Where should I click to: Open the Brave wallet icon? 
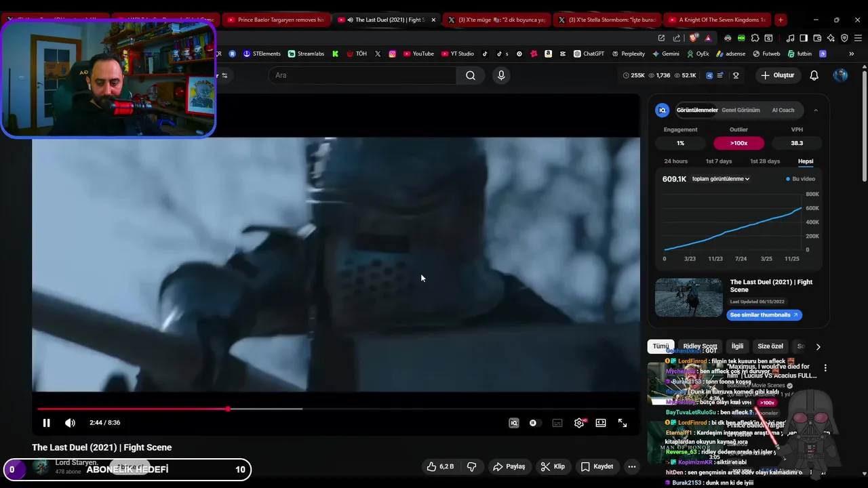(817, 38)
